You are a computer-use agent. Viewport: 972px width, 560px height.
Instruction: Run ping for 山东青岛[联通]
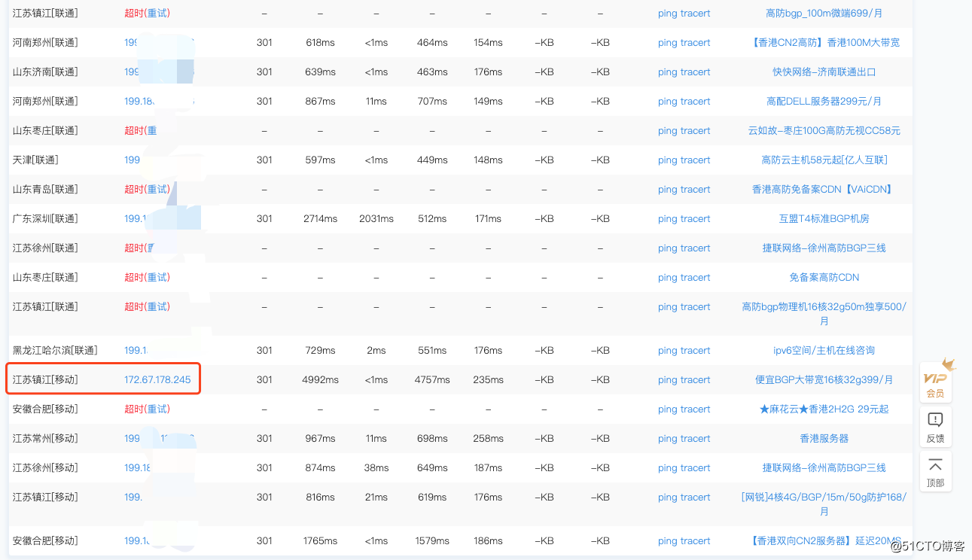667,189
